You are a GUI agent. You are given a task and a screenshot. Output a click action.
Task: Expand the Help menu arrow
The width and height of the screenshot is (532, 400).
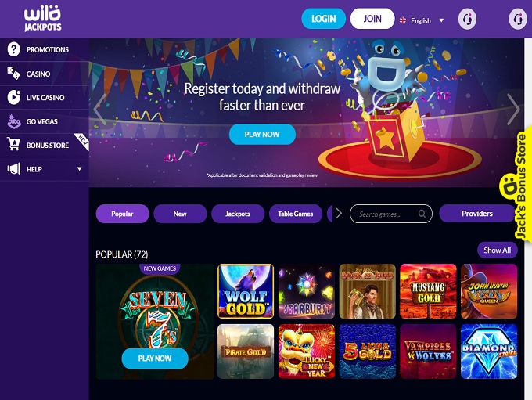coord(79,169)
